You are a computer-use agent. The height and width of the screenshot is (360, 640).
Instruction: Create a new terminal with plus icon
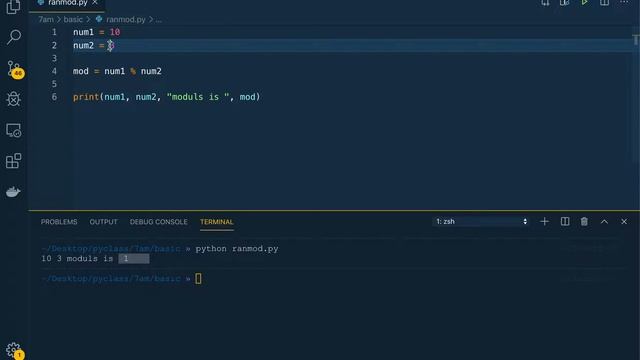pyautogui.click(x=544, y=222)
